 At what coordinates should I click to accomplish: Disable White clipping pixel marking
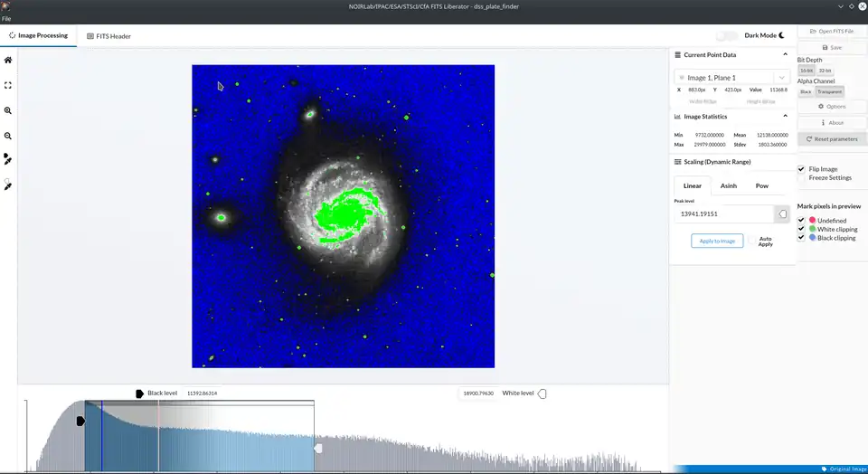pos(801,229)
